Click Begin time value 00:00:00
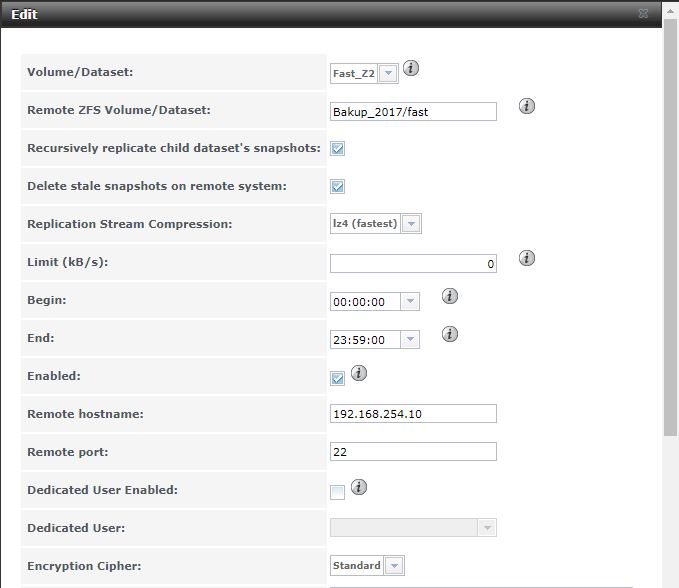Viewport: 679px width, 588px height. (359, 302)
